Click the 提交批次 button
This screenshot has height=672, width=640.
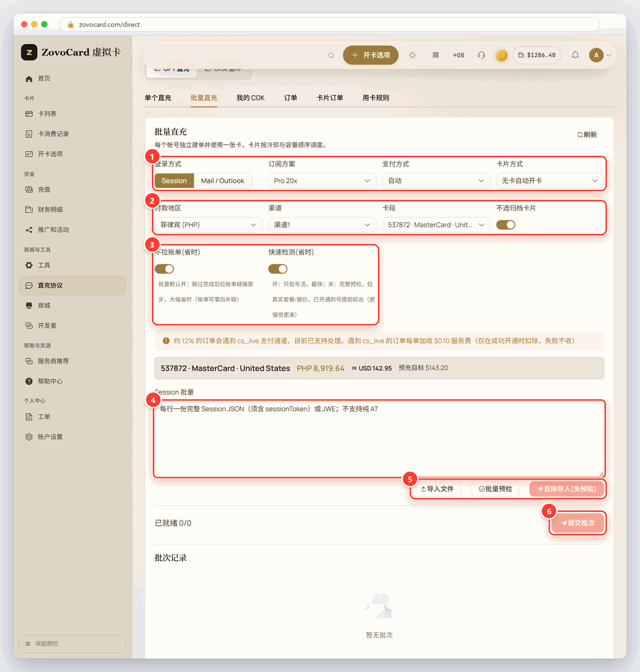pos(578,523)
